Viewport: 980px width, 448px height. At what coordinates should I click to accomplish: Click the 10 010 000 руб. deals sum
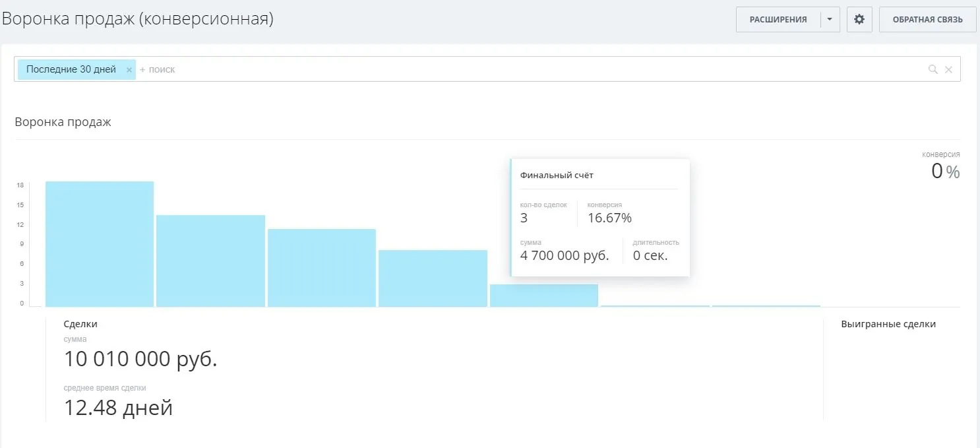click(140, 360)
